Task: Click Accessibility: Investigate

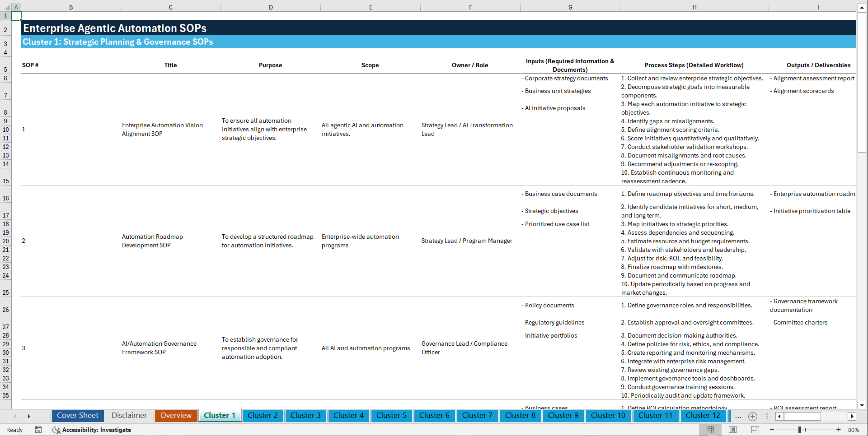Action: tap(97, 430)
